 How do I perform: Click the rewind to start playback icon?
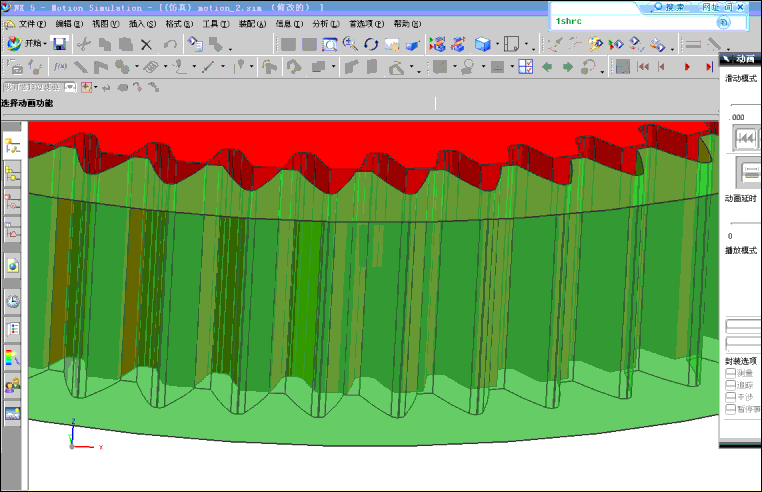click(x=643, y=67)
